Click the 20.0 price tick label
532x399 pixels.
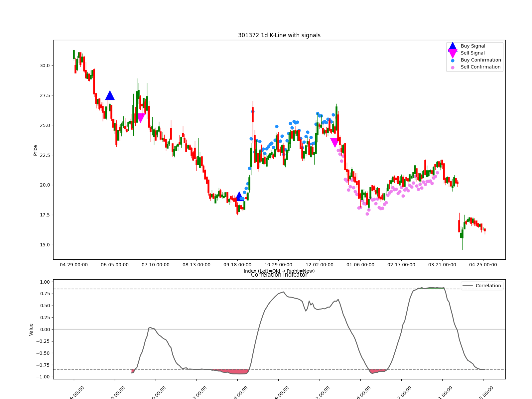coord(45,185)
